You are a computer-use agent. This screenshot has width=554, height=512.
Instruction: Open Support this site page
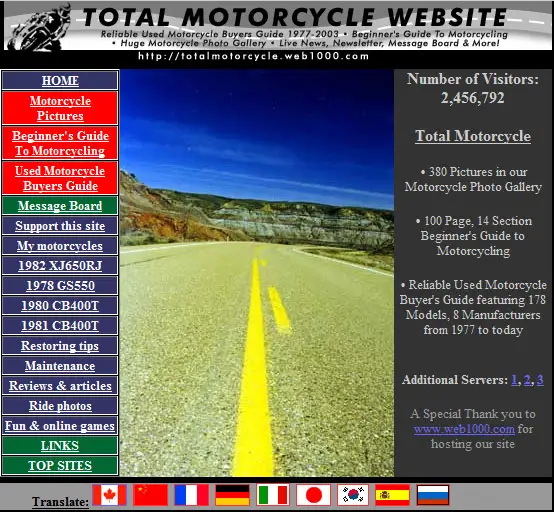pos(60,225)
